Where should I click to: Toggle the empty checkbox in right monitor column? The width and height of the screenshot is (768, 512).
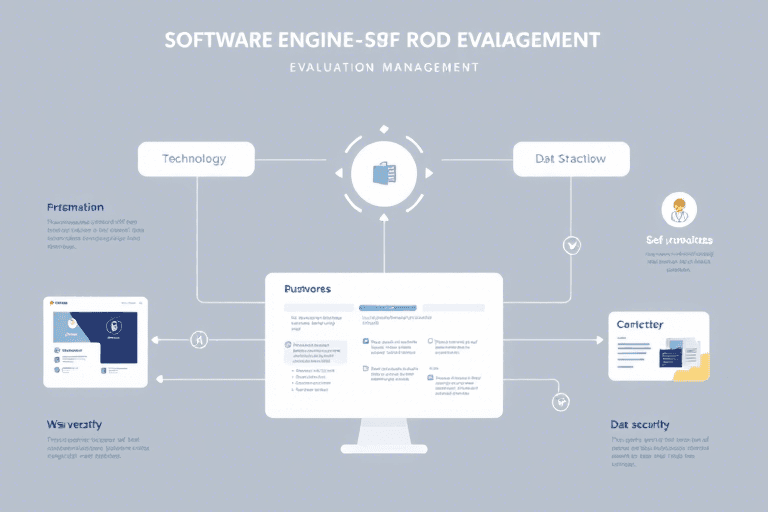coord(431,342)
